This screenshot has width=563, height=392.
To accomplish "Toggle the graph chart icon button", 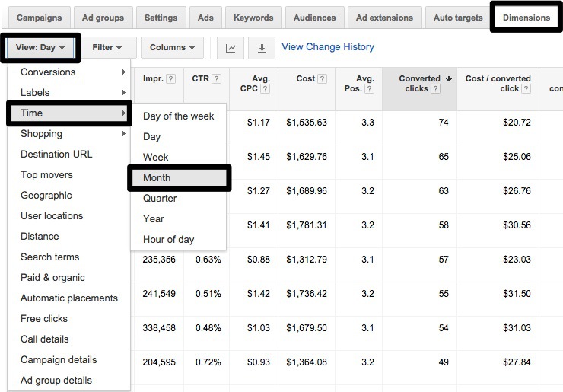I will (231, 48).
